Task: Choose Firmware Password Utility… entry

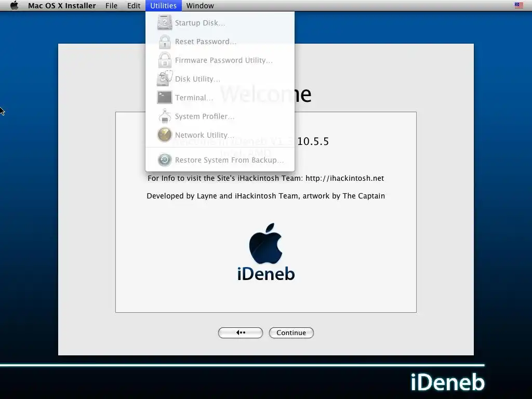Action: click(x=220, y=60)
